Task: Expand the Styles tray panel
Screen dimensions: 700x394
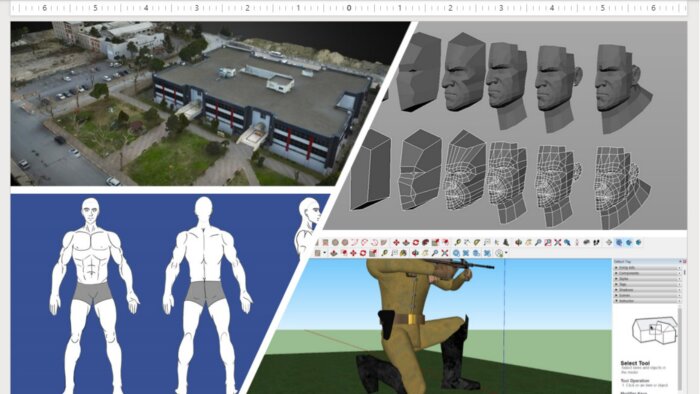Action: coord(648,279)
